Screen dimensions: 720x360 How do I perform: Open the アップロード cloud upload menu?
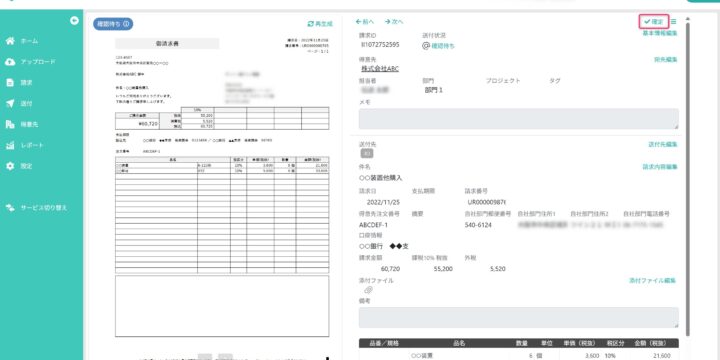coord(30,62)
